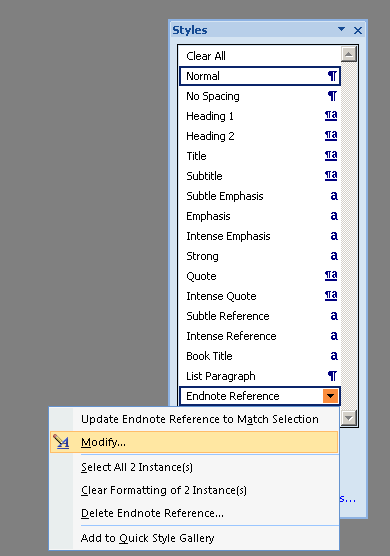Viewport: 390px width, 556px height.
Task: Choose Update Endnote Reference to Match Selection
Action: (x=194, y=419)
